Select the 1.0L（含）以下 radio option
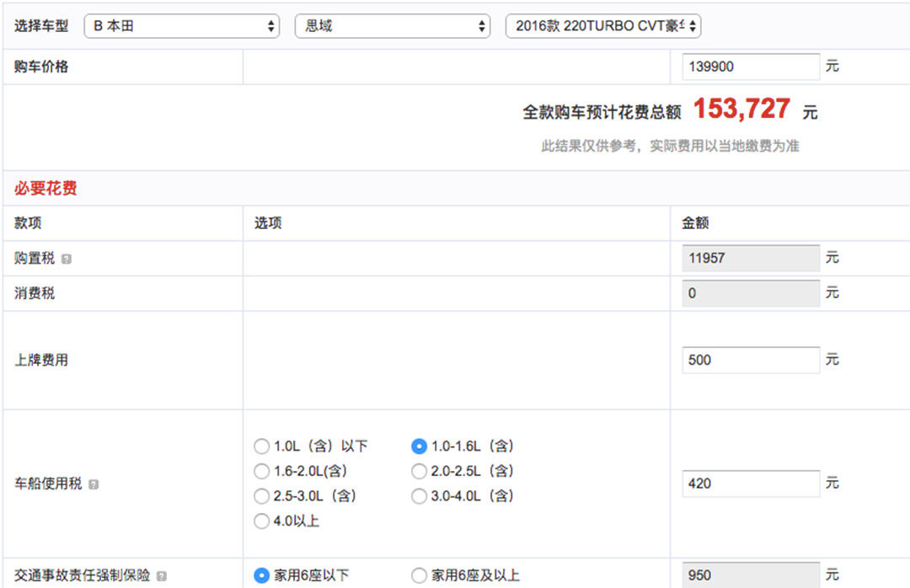The height and width of the screenshot is (588, 910). (261, 446)
